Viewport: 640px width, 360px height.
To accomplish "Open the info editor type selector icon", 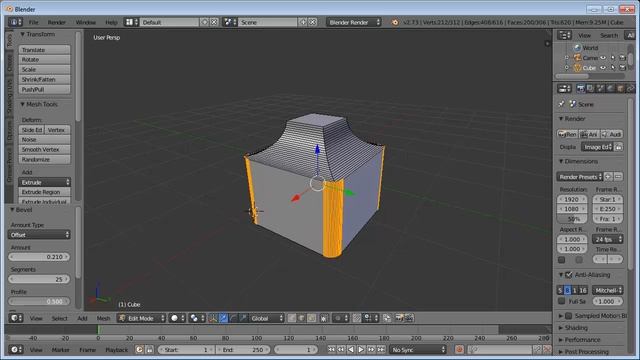I will tap(15, 22).
